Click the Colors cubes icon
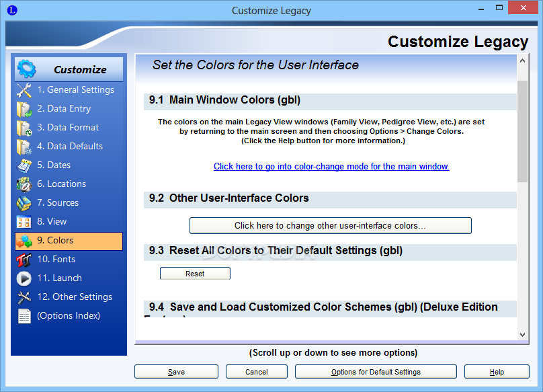Screen dimensions: 543x392 (x=24, y=241)
